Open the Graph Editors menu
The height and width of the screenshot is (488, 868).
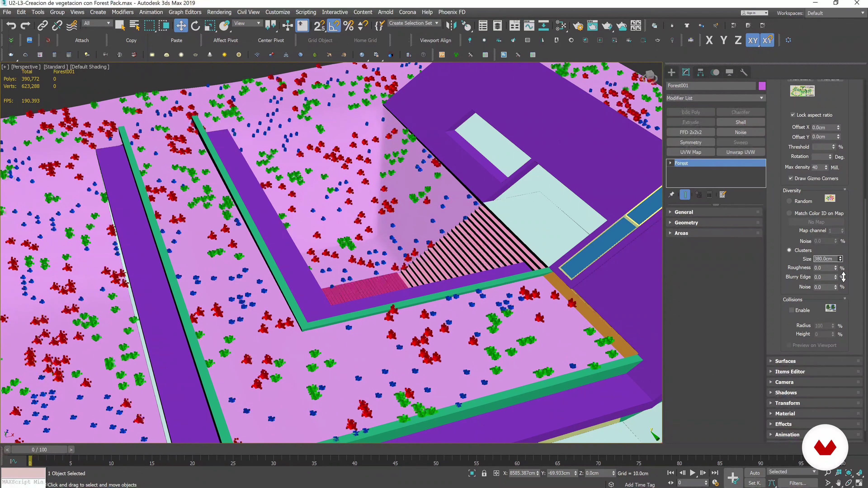(x=185, y=12)
